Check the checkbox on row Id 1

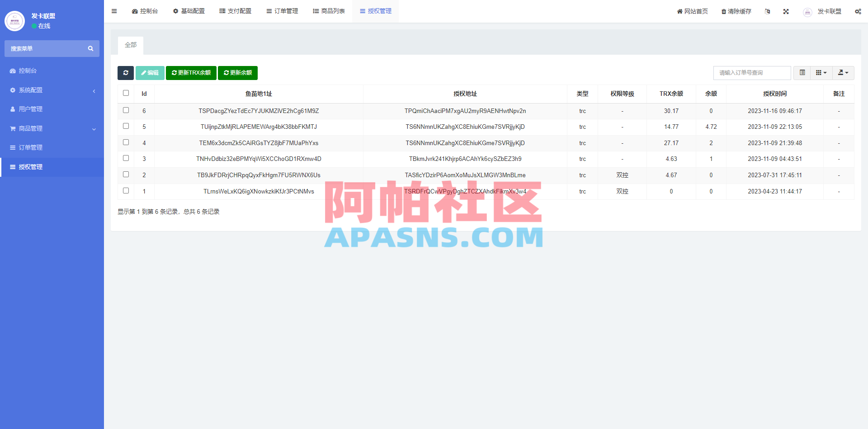[x=126, y=190]
